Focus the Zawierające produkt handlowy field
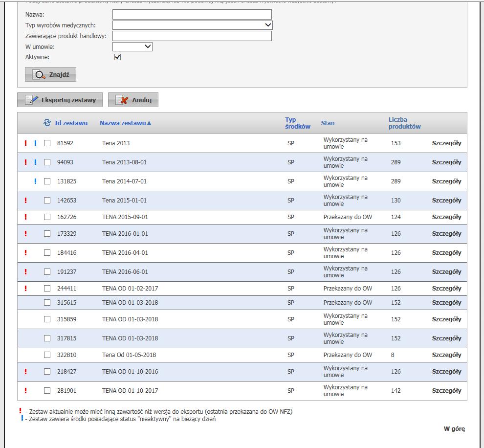Screen dimensions: 484x448 192,36
